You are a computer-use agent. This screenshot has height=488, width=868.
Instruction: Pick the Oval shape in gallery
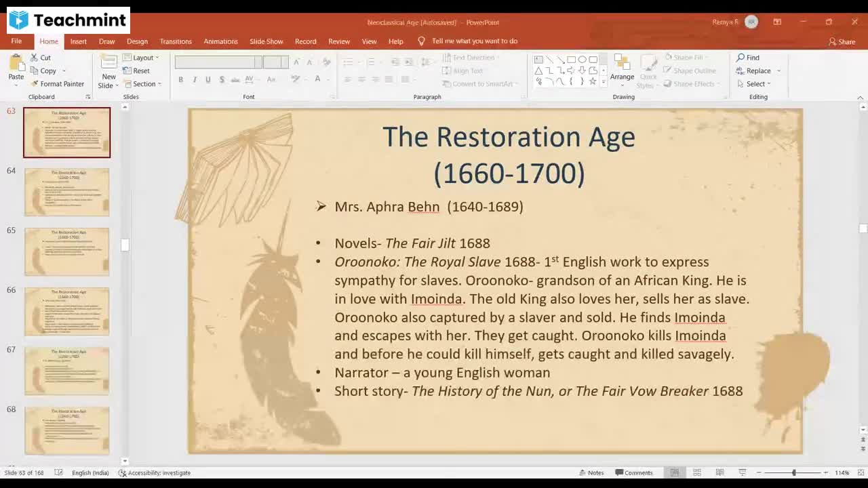coord(583,60)
